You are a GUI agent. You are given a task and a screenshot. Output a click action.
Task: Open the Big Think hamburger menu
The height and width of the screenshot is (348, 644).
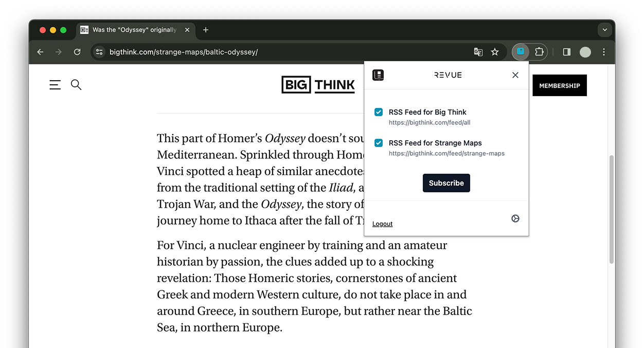(x=55, y=85)
